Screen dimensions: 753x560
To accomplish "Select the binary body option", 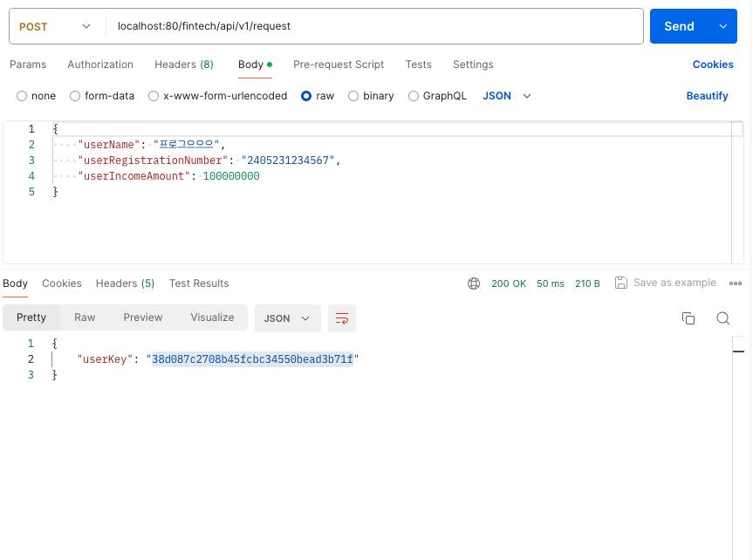I will pyautogui.click(x=353, y=96).
